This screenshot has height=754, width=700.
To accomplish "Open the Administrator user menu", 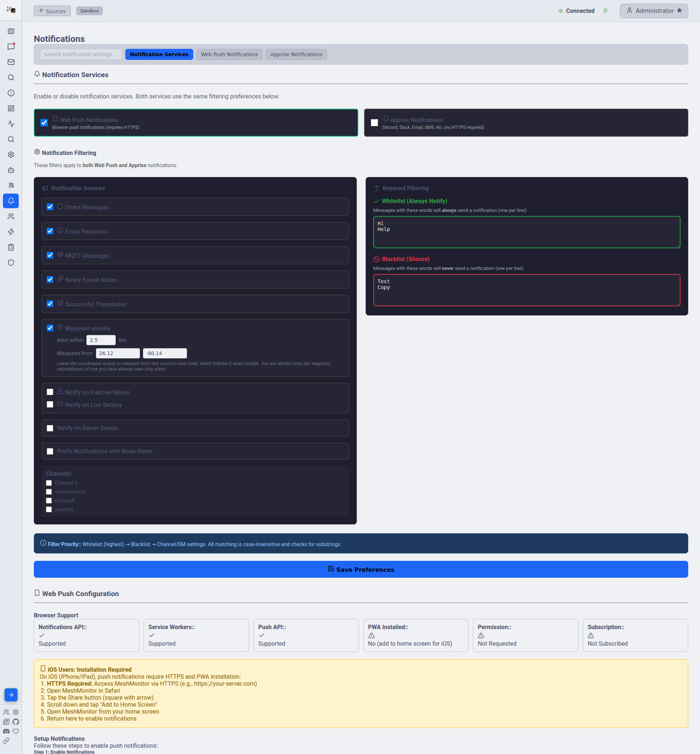I will 654,11.
